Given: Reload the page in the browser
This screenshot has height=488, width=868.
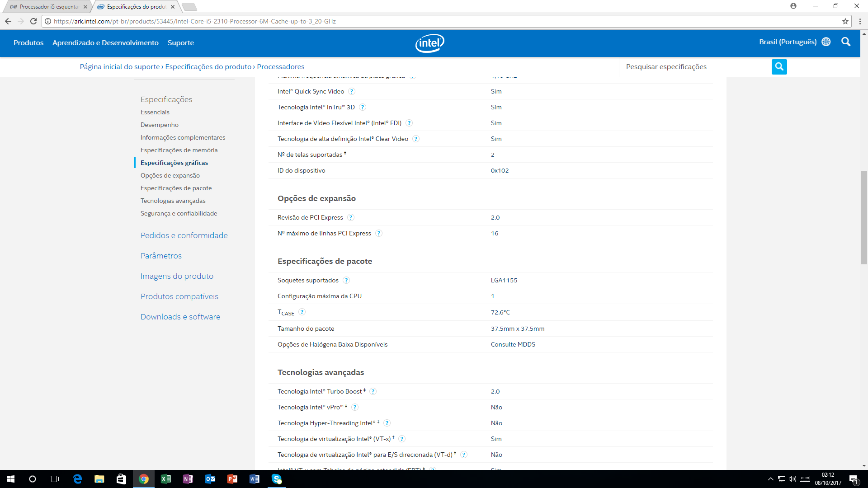Looking at the screenshot, I should [x=33, y=21].
